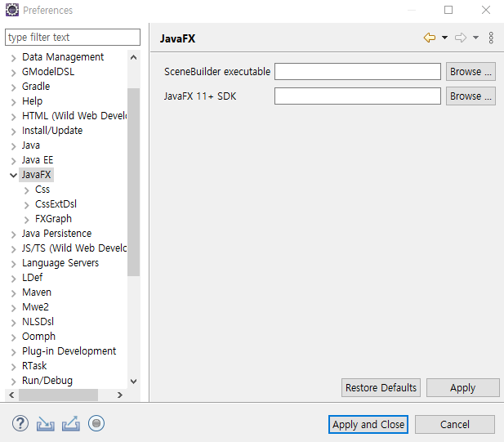
Task: Expand the Data Management node
Action: pos(13,58)
